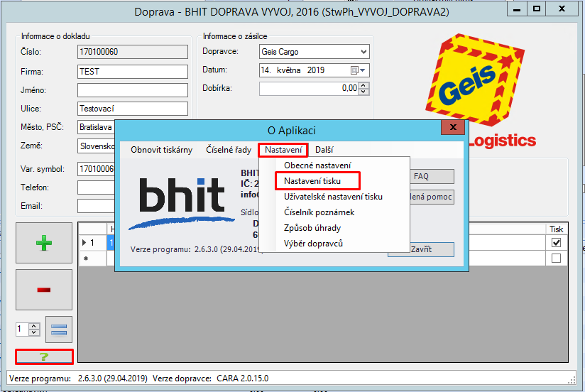Image resolution: width=585 pixels, height=392 pixels.
Task: Click the Ulice field with Testovací
Action: tap(133, 109)
